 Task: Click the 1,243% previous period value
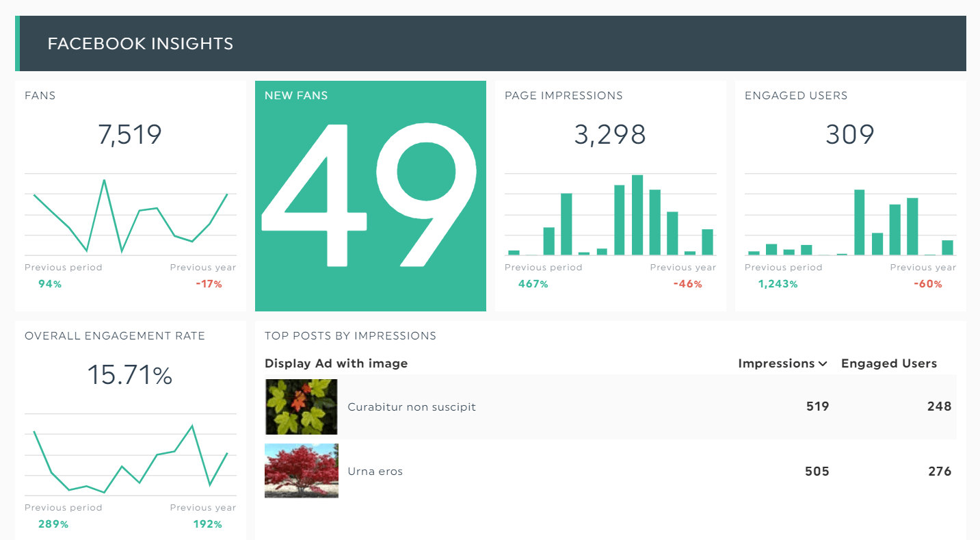(778, 284)
